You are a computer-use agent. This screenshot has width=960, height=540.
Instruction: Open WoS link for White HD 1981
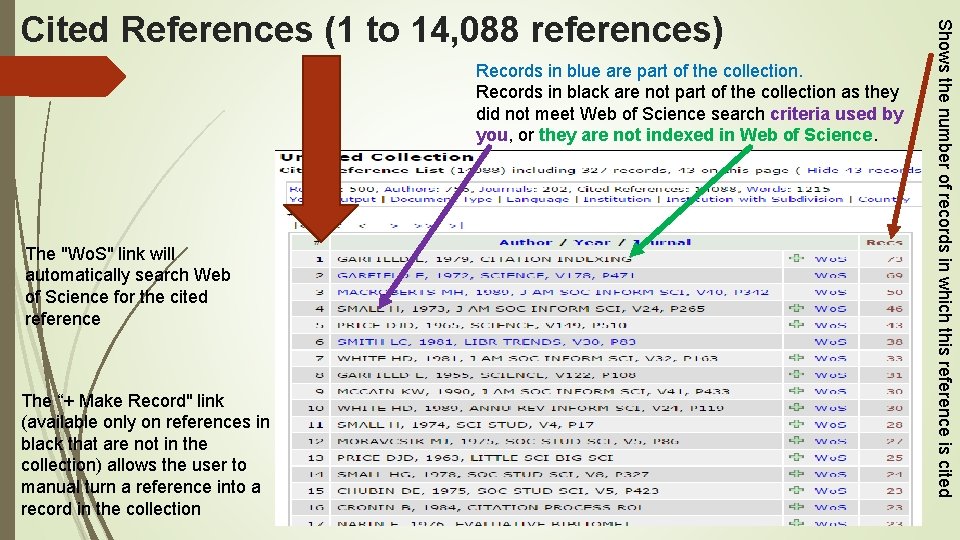(830, 358)
